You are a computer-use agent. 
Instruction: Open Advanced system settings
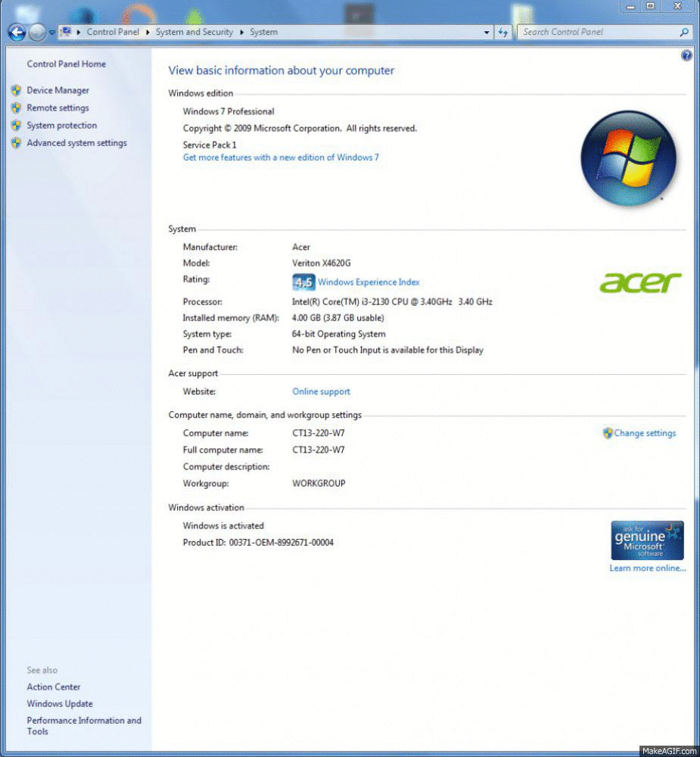click(x=76, y=143)
